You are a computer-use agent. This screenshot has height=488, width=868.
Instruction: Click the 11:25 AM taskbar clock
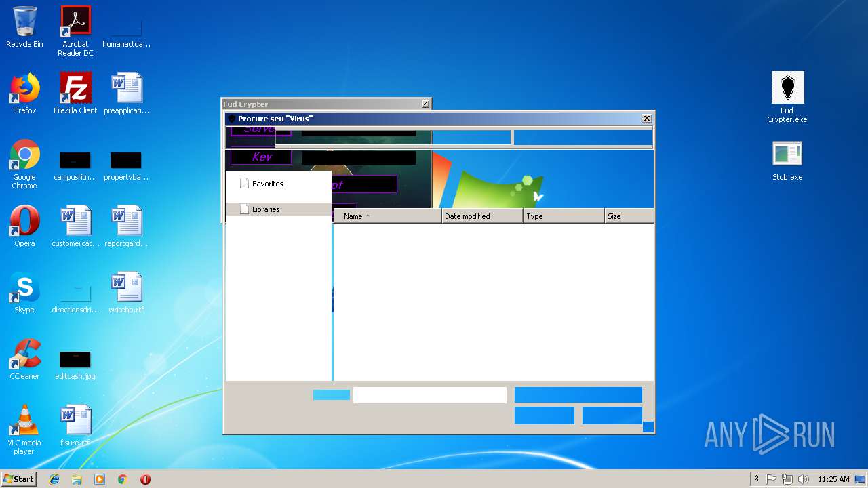pyautogui.click(x=833, y=479)
